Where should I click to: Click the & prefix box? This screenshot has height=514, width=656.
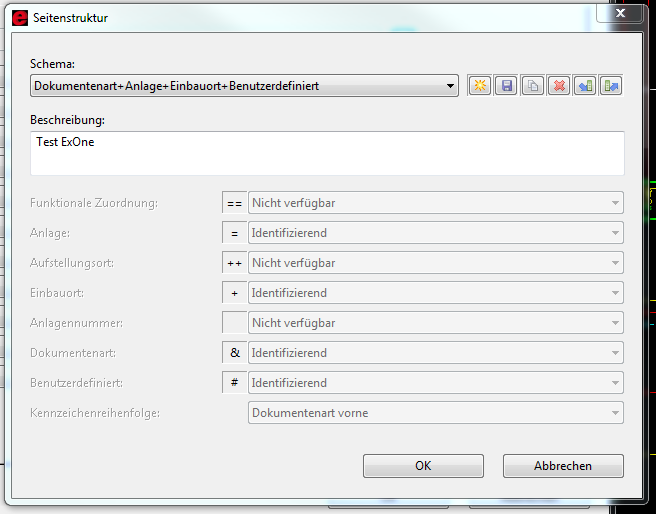[234, 353]
